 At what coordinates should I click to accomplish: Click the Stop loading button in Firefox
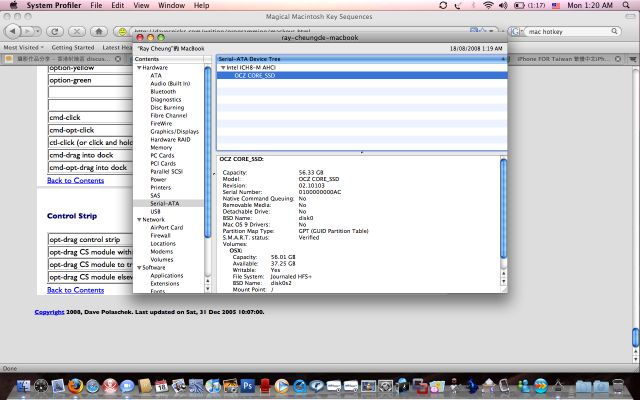pos(77,31)
